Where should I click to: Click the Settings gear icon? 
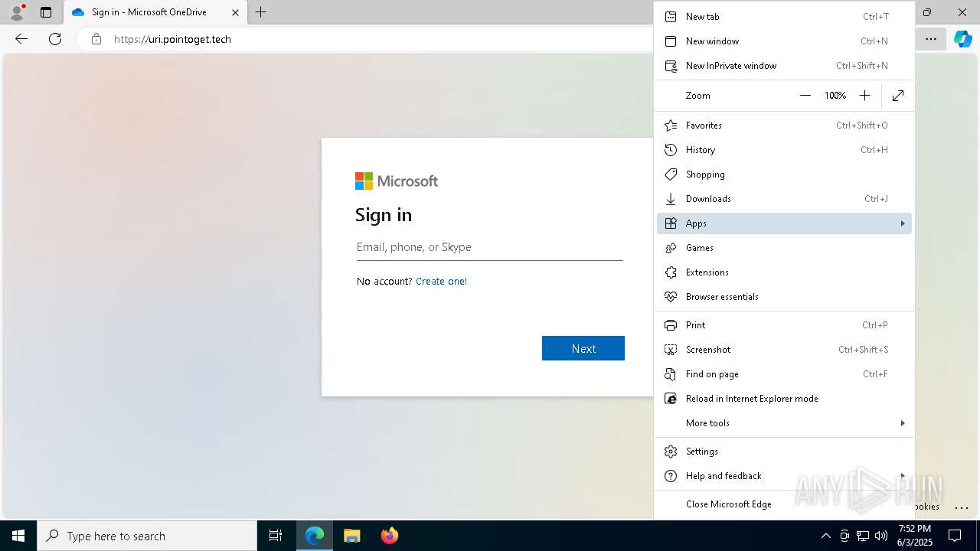[x=671, y=452]
